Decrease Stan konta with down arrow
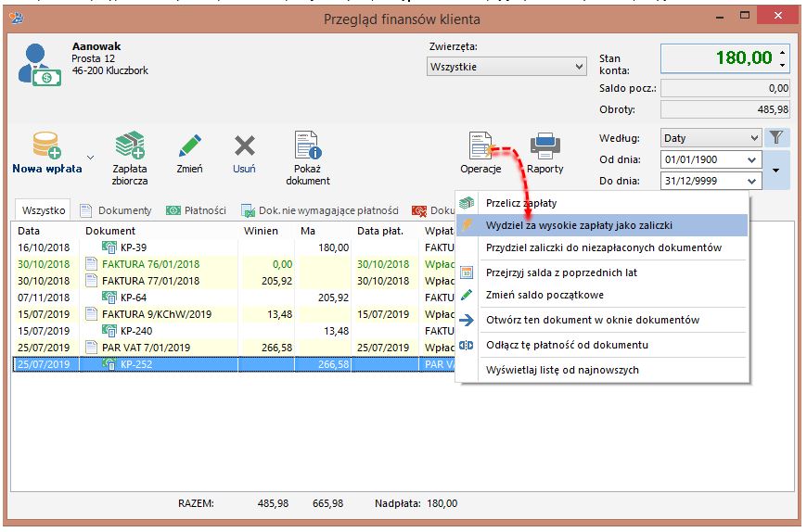This screenshot has width=807, height=532. tap(782, 65)
